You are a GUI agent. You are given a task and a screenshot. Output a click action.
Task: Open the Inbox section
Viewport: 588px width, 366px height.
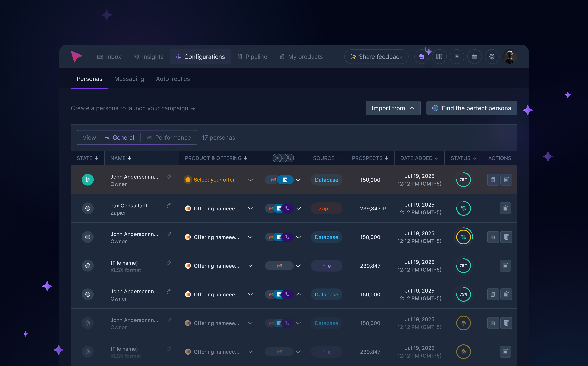point(109,57)
